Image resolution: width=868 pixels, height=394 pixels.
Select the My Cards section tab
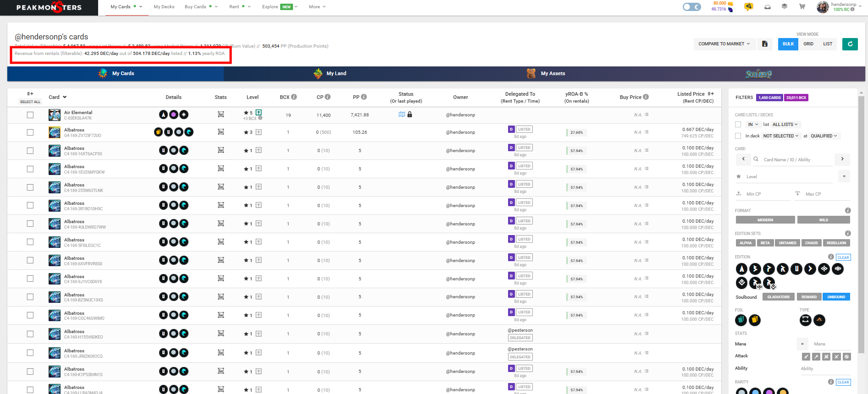pos(116,73)
